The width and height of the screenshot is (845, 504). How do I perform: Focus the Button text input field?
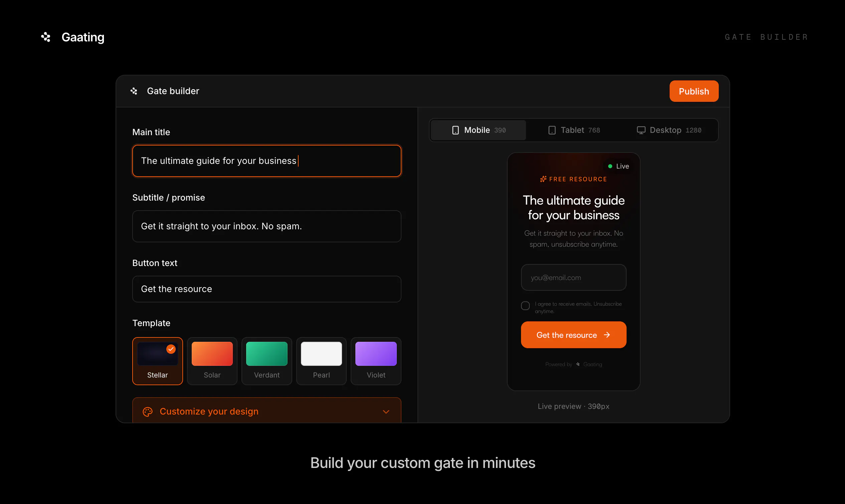pos(267,289)
